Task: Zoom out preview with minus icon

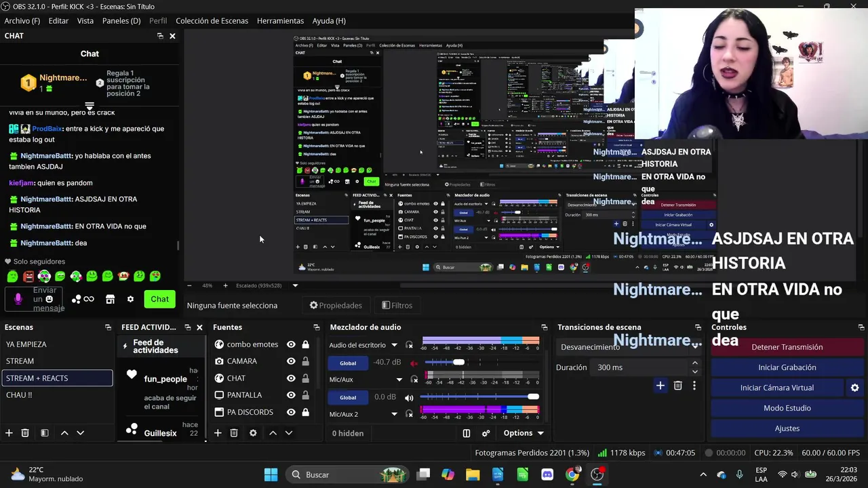Action: (x=189, y=285)
